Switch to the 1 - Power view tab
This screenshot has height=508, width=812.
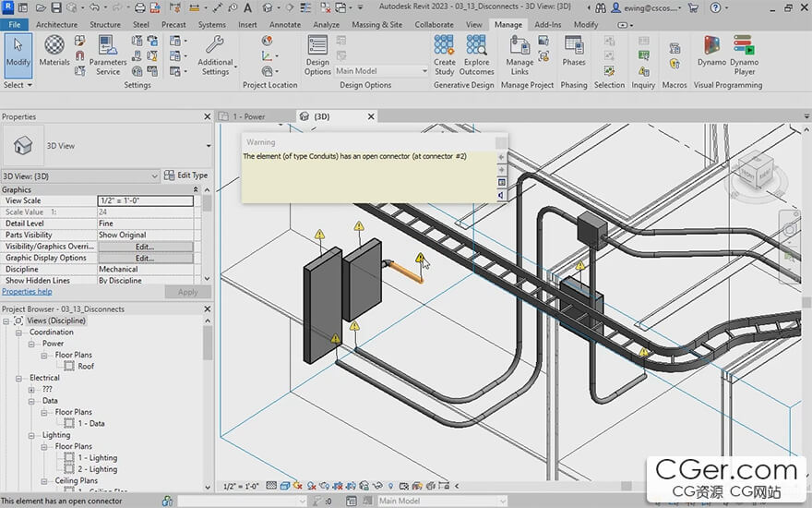tap(248, 117)
